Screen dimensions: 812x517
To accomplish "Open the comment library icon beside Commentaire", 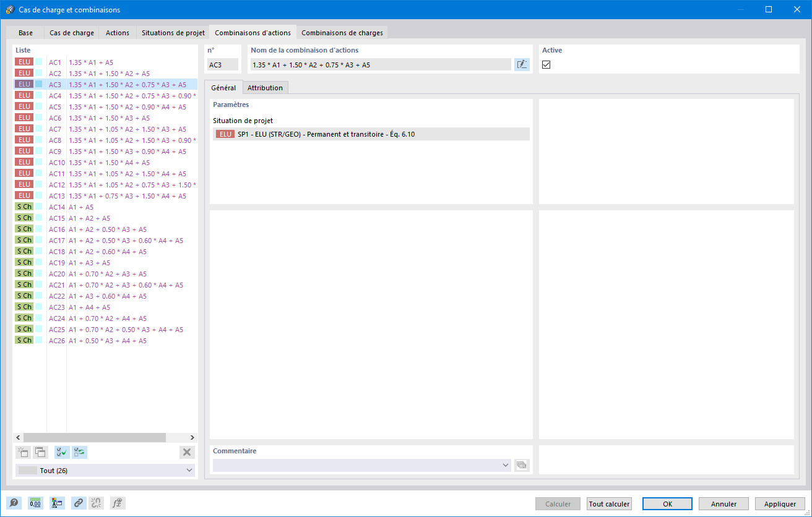I will 522,465.
